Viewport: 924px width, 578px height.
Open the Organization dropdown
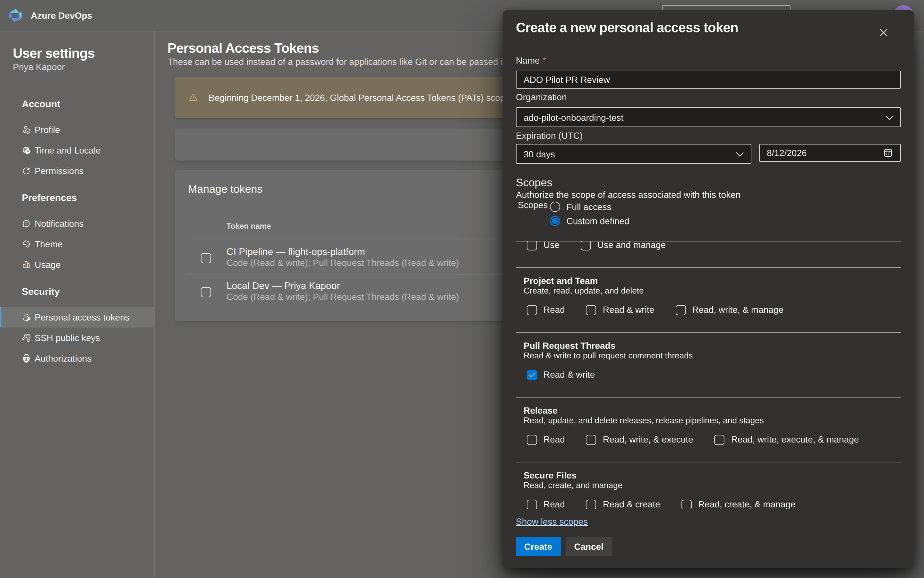click(x=708, y=117)
